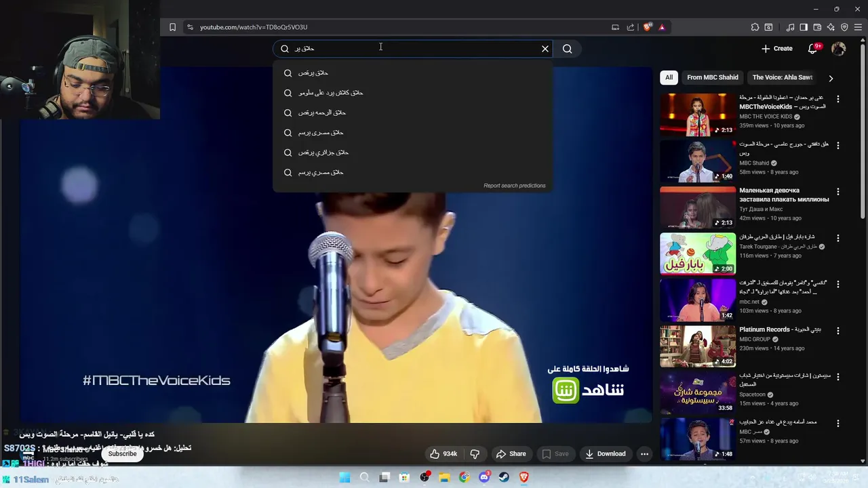
Task: Open the Brave Shields lion icon
Action: 647,27
